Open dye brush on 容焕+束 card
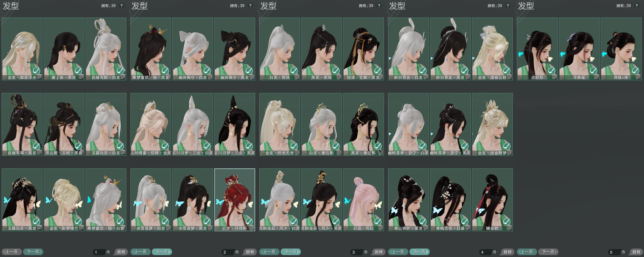The height and width of the screenshot is (257, 644). point(636,71)
